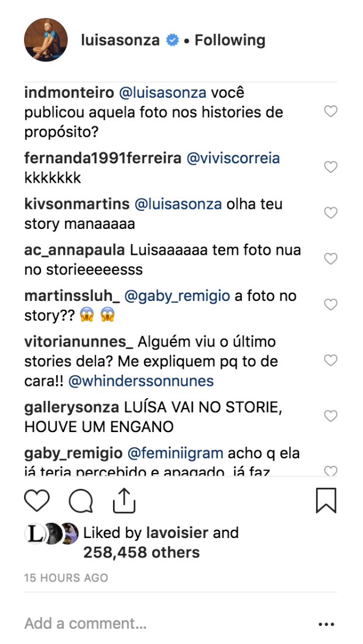This screenshot has height=644, width=363.
Task: Open comments via the speech bubble icon
Action: (80, 501)
